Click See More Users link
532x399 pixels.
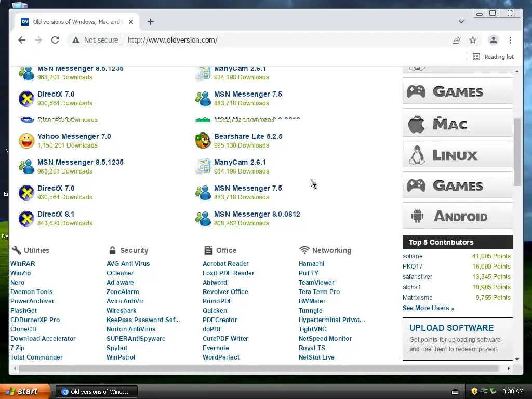(428, 308)
